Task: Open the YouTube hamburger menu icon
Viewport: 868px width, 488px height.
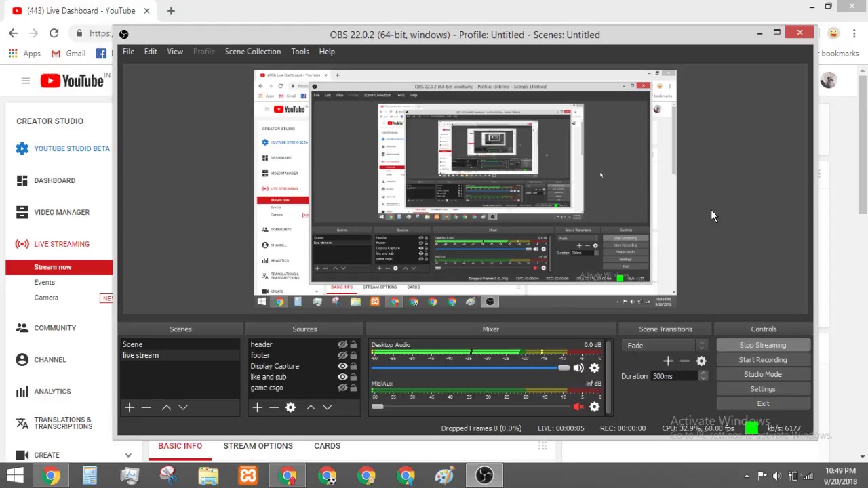Action: [25, 81]
